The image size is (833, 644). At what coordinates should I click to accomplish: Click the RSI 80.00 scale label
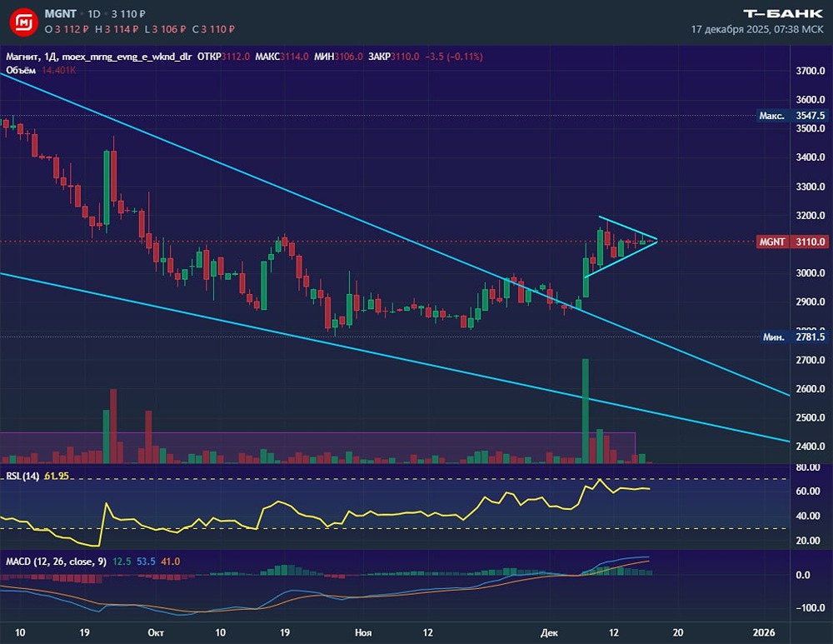coord(807,467)
